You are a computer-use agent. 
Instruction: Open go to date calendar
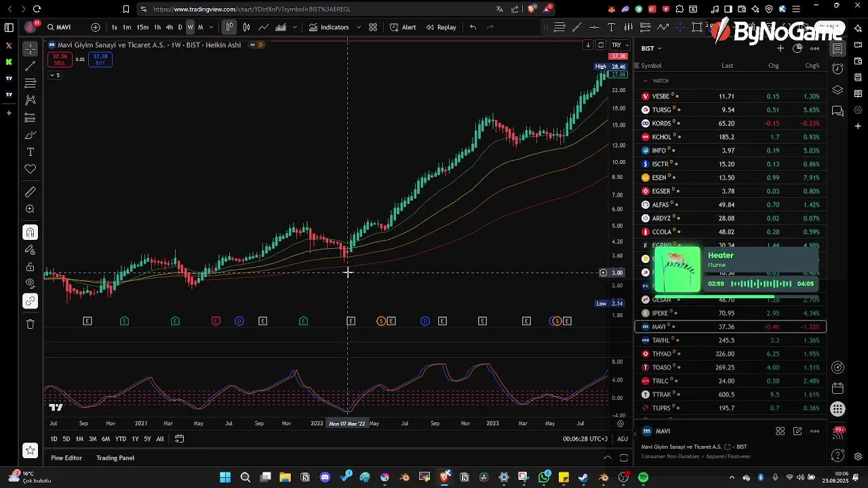[x=179, y=439]
